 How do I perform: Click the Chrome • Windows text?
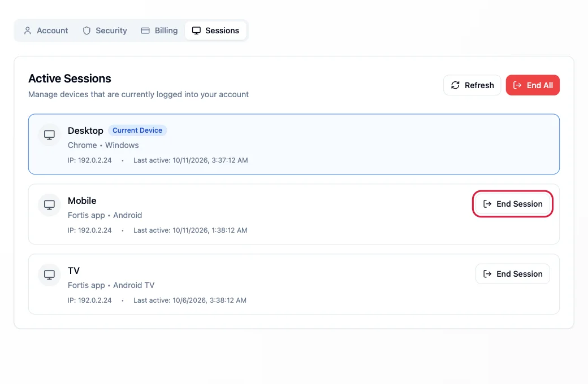coord(103,145)
